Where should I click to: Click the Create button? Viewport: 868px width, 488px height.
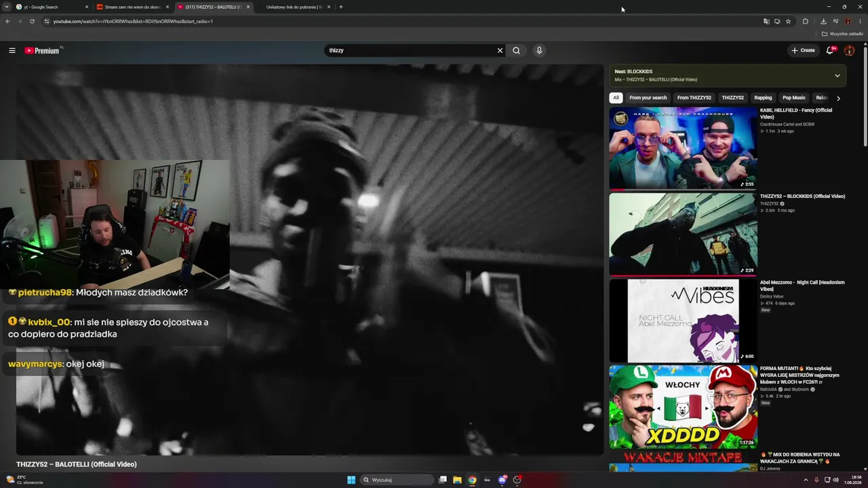[803, 50]
